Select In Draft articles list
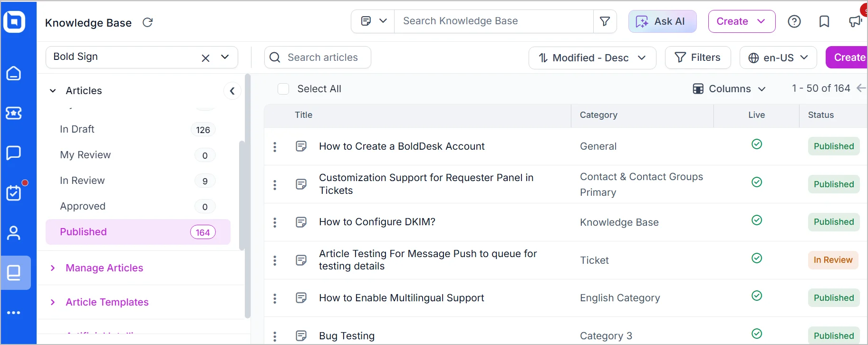Viewport: 868px width, 345px height. pyautogui.click(x=77, y=129)
